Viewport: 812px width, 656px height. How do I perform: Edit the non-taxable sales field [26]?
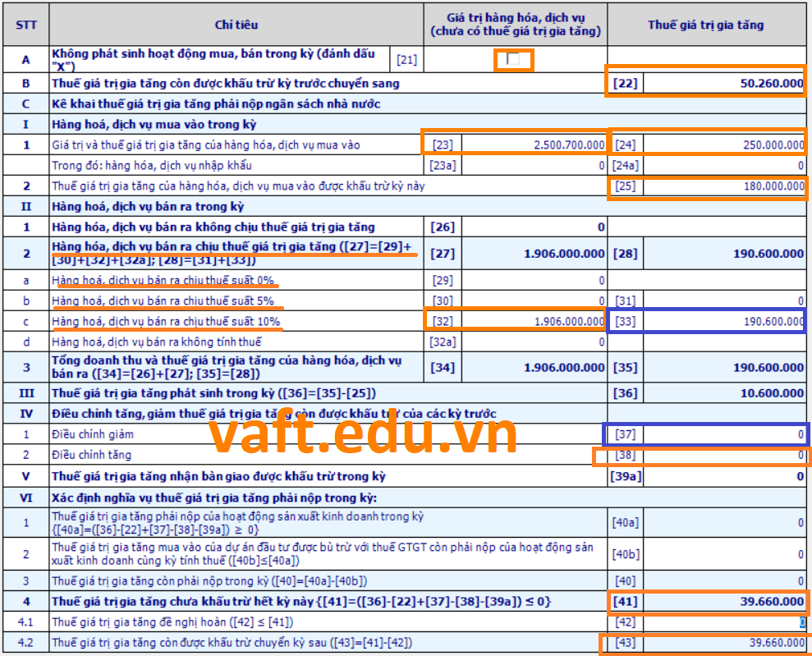point(534,227)
